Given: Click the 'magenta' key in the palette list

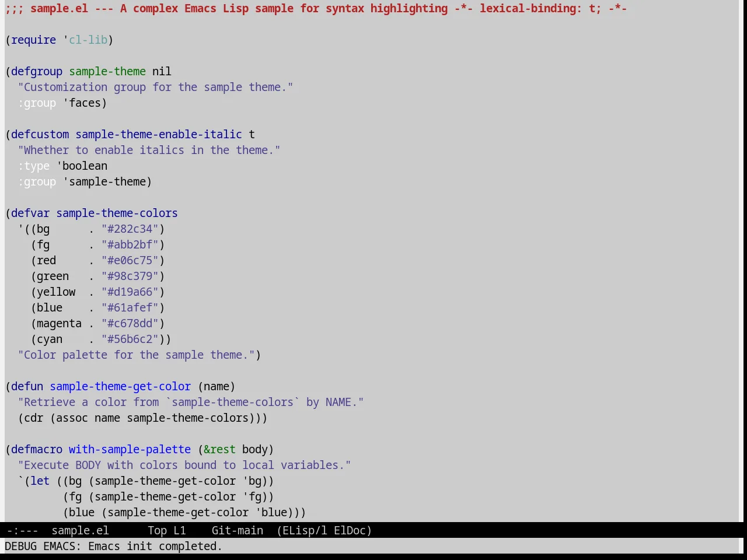Looking at the screenshot, I should click(59, 323).
